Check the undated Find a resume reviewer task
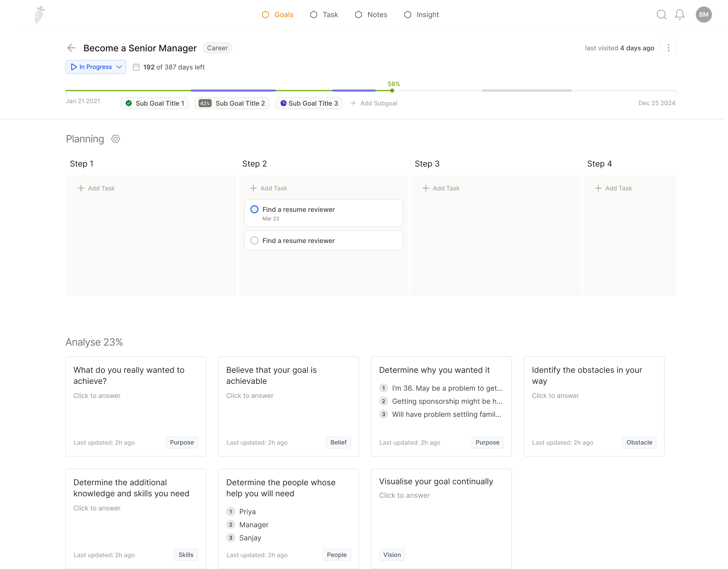Viewport: 728px width, 569px height. pos(254,240)
